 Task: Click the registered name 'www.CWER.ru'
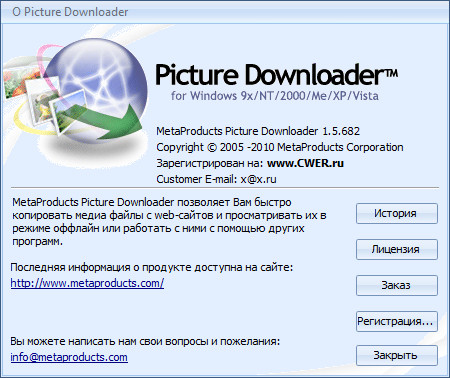pos(305,163)
